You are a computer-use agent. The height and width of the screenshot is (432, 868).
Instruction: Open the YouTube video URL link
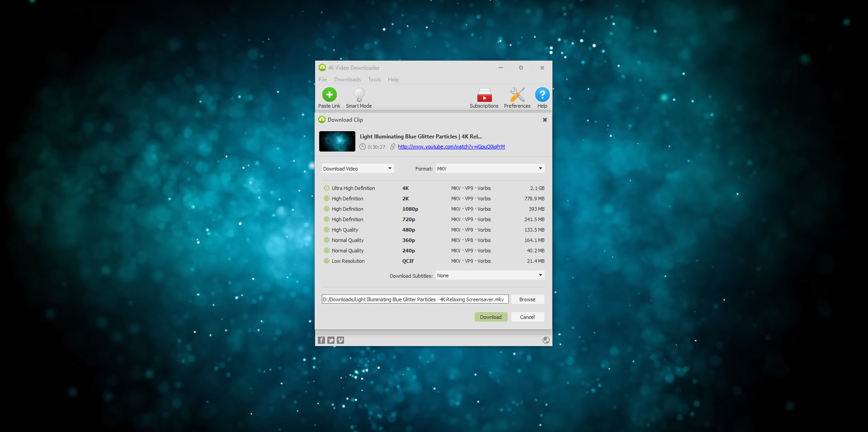tap(451, 147)
